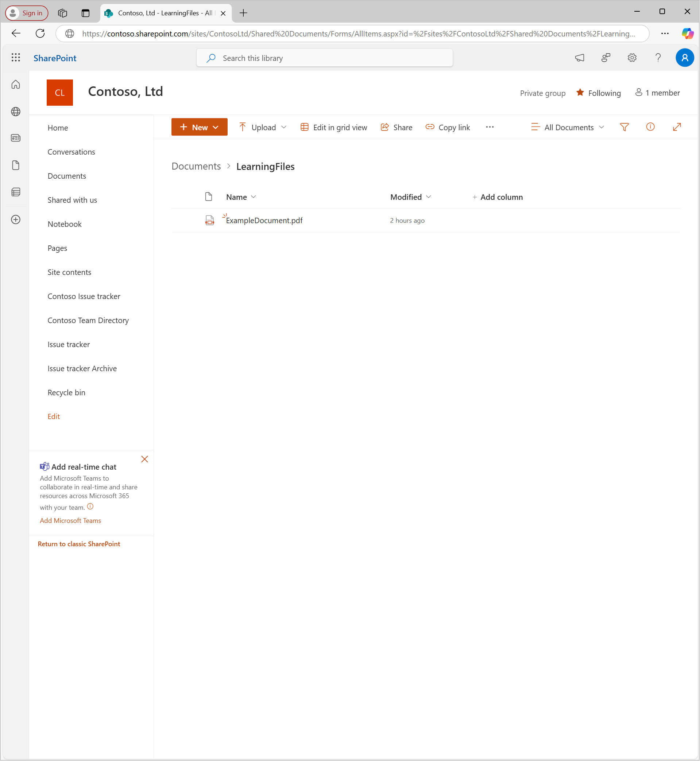Select Pages in site navigation
Image resolution: width=700 pixels, height=761 pixels.
tap(57, 248)
